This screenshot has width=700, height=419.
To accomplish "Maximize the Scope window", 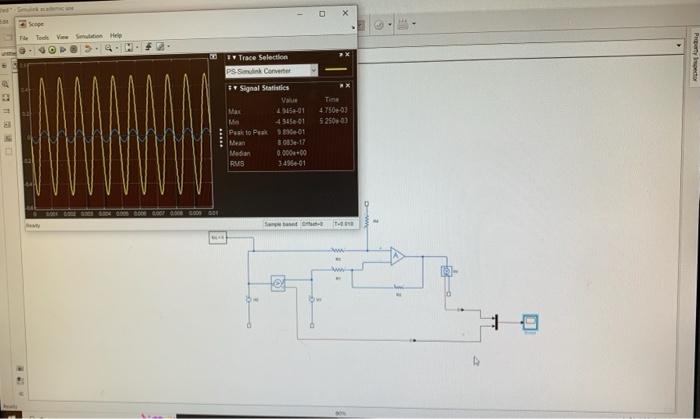I will pyautogui.click(x=322, y=14).
